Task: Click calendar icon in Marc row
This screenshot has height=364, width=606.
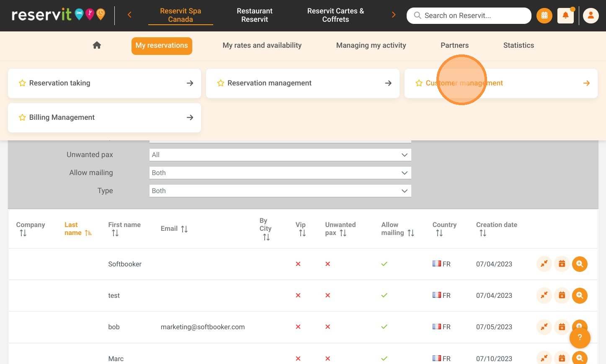Action: tap(562, 358)
